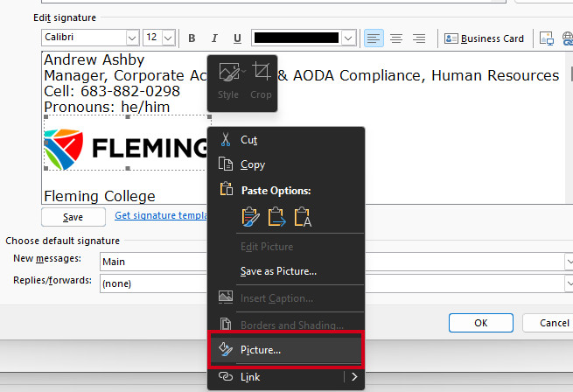Viewport: 573px width, 392px height.
Task: Select the Fleming logo image
Action: point(126,143)
